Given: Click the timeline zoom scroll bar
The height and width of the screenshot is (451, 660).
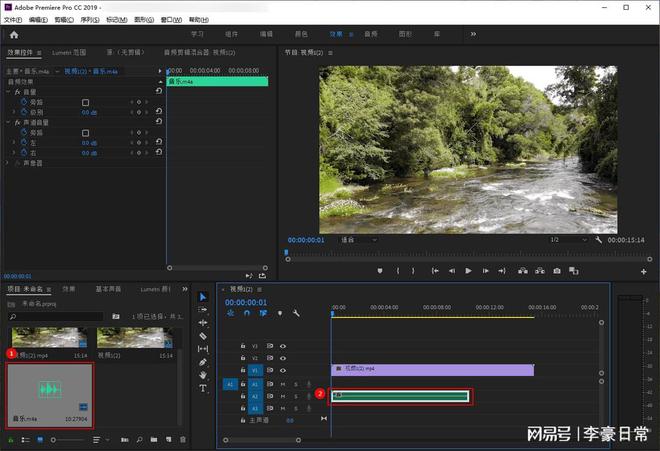Looking at the screenshot, I should tap(262, 440).
